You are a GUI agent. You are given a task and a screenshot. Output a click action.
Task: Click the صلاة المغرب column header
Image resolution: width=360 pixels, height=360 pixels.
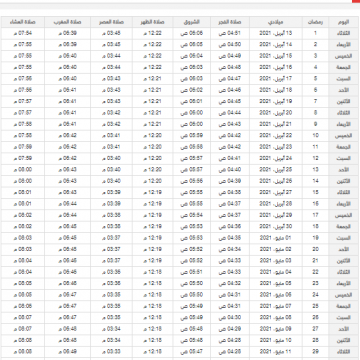click(x=67, y=22)
